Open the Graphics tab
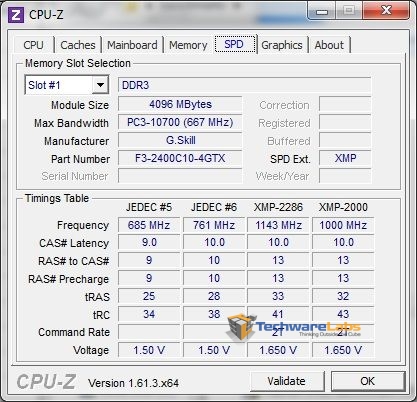 [x=282, y=45]
